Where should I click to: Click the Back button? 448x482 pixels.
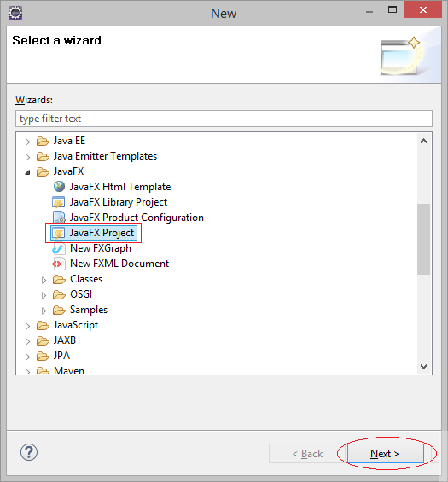(308, 453)
